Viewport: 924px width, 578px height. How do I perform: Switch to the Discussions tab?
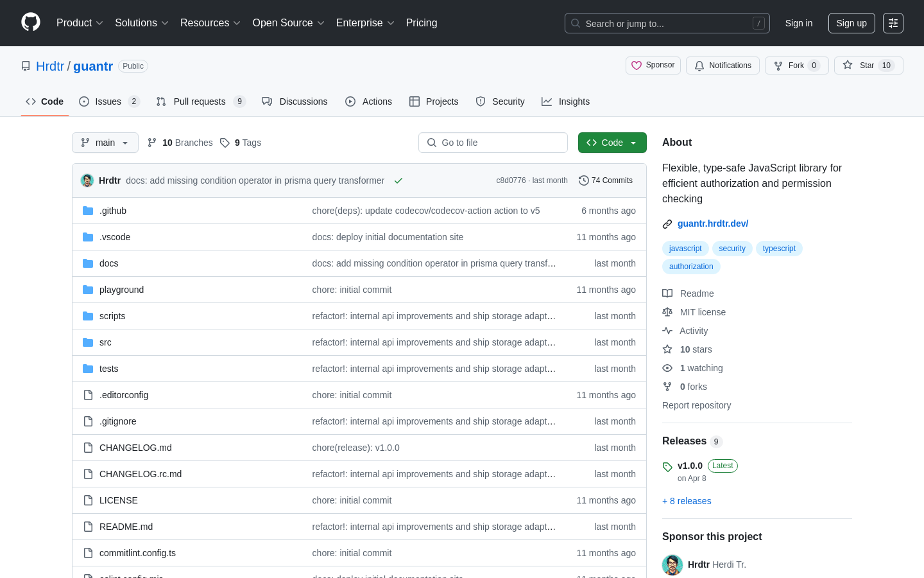coord(295,101)
